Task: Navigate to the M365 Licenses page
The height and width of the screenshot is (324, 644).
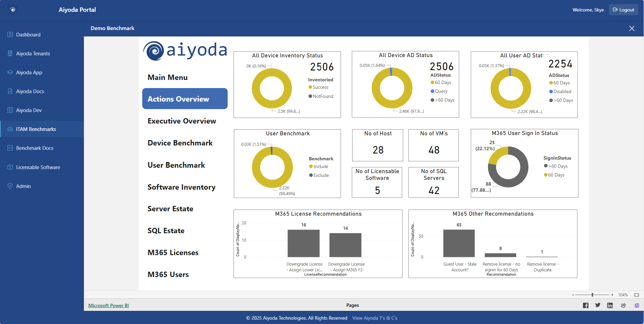Action: 173,252
